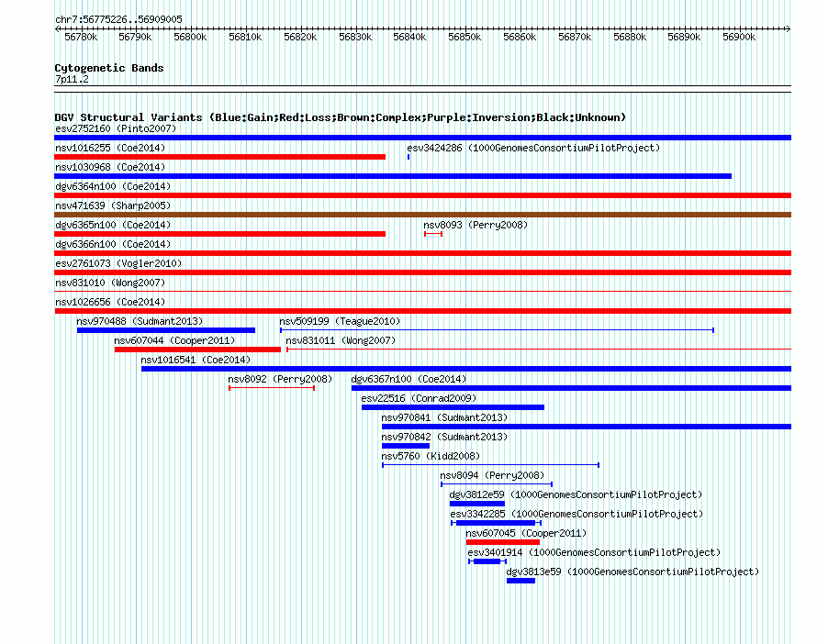Select the blue esv2752160 gain bar

point(422,138)
